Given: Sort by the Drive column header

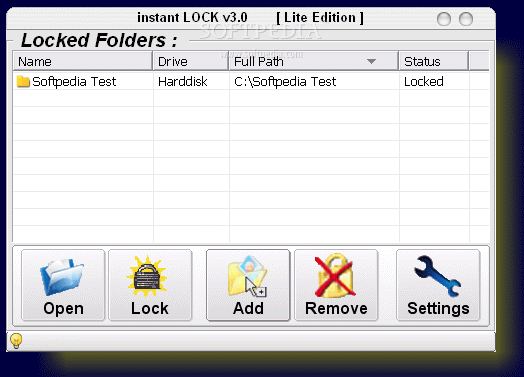Looking at the screenshot, I should (190, 61).
